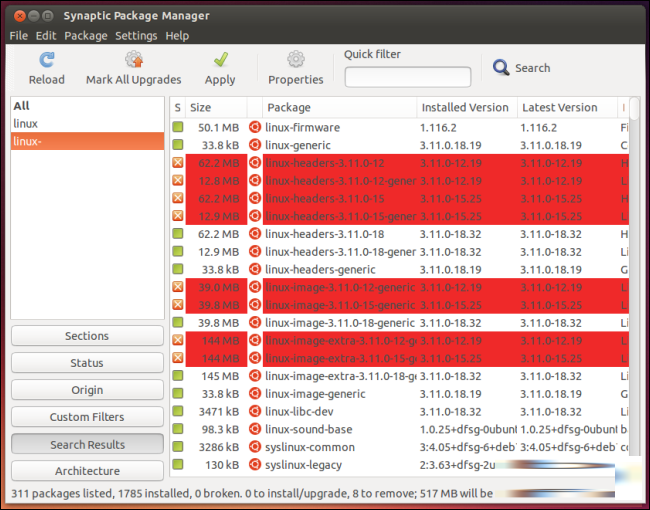The image size is (650, 510).
Task: Click the Custom Filters button
Action: point(87,417)
